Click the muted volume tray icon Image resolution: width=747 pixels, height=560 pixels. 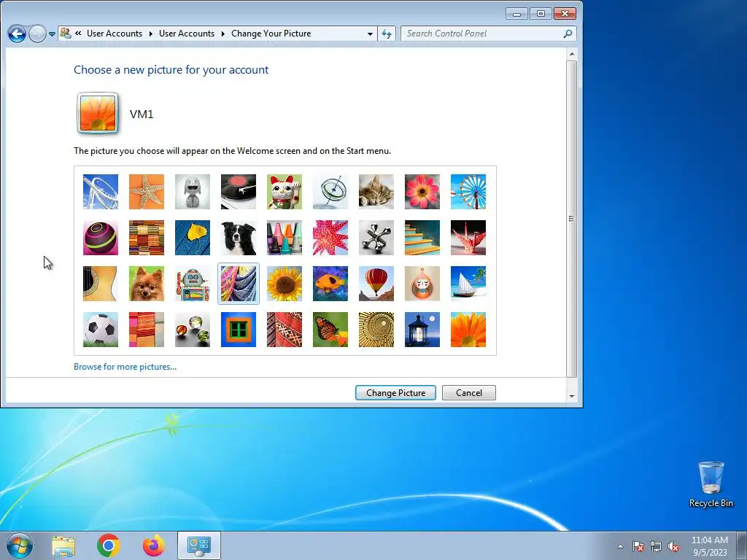coord(673,546)
